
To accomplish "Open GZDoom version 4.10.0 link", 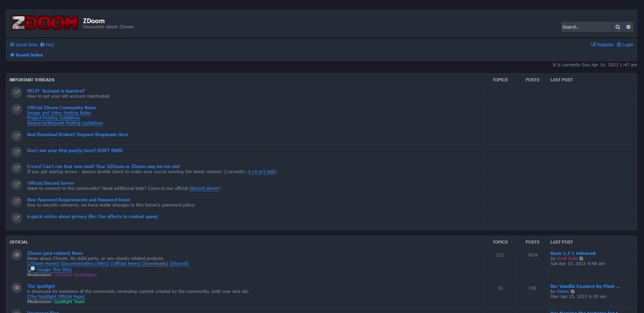I will [x=254, y=172].
